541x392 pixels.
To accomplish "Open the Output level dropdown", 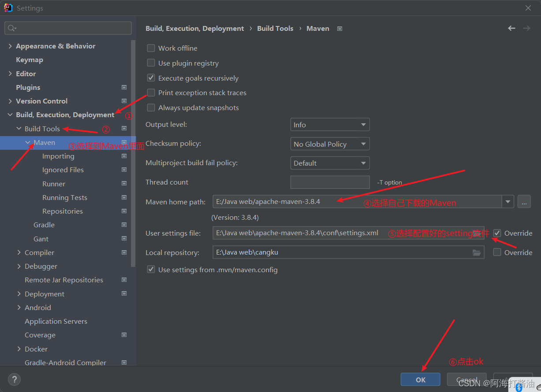I will (x=330, y=125).
